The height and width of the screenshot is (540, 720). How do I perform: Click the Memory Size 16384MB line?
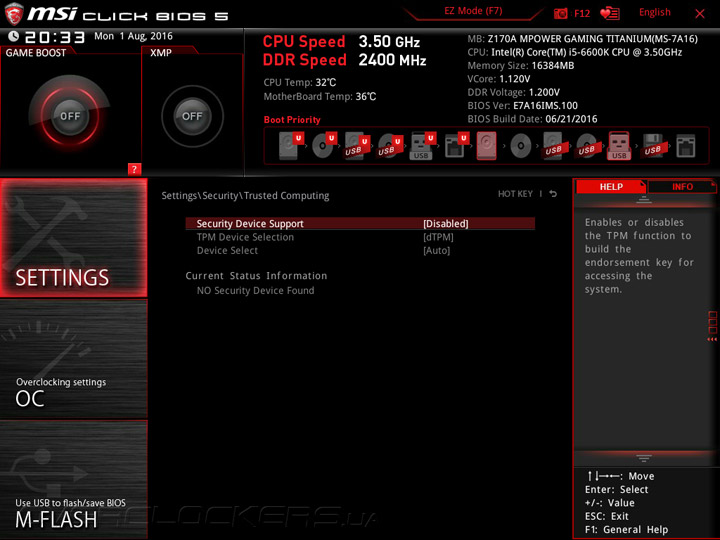click(x=521, y=66)
